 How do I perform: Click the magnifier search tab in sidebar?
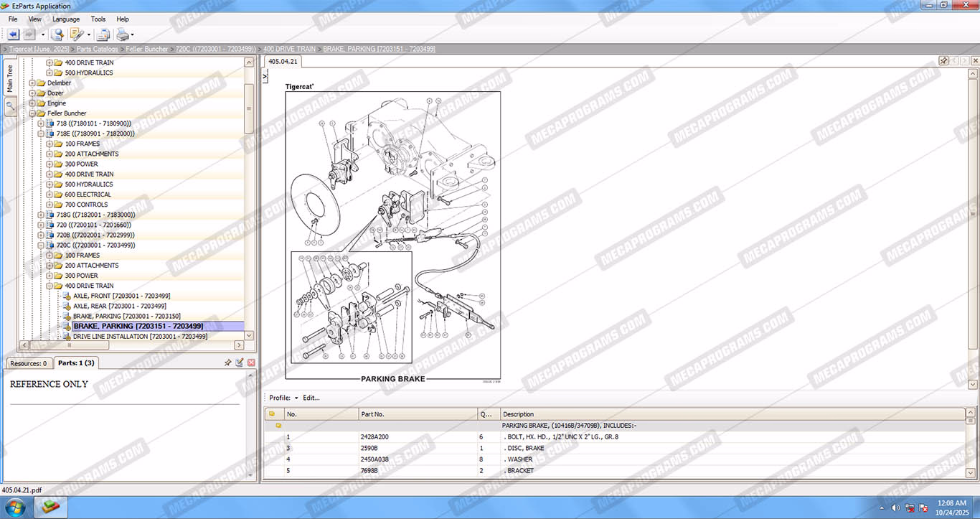coord(10,106)
